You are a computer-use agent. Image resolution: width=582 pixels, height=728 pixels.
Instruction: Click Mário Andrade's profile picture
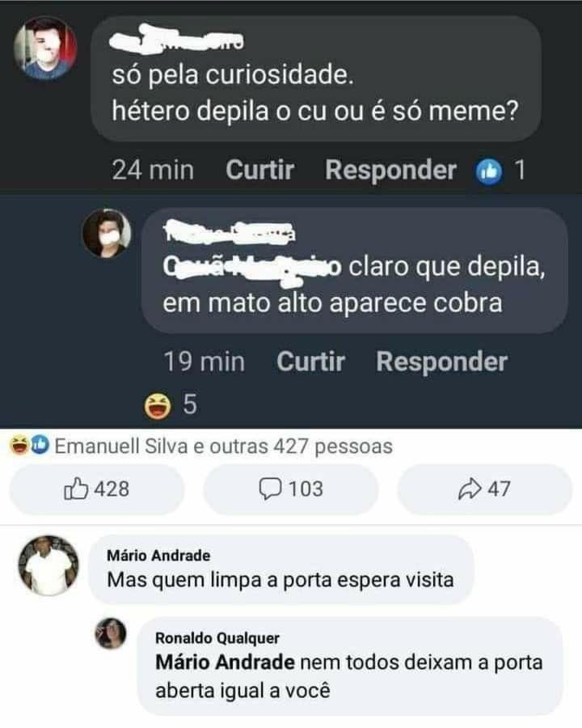(x=48, y=565)
